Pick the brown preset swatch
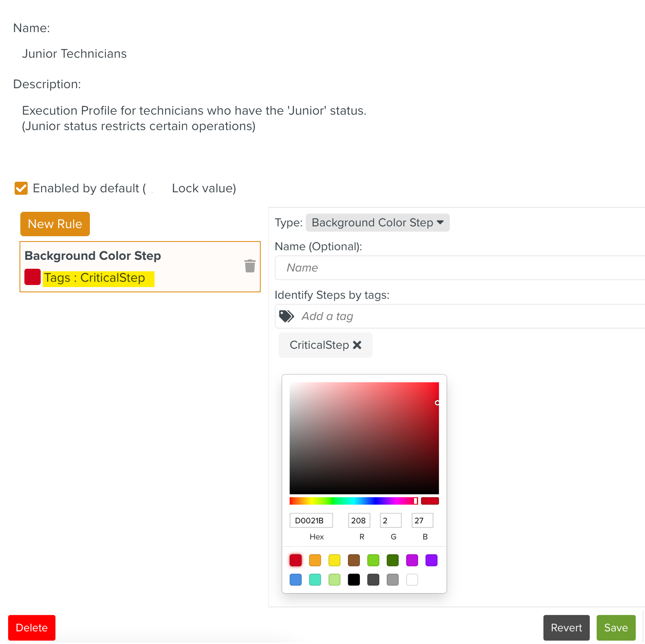 point(354,560)
